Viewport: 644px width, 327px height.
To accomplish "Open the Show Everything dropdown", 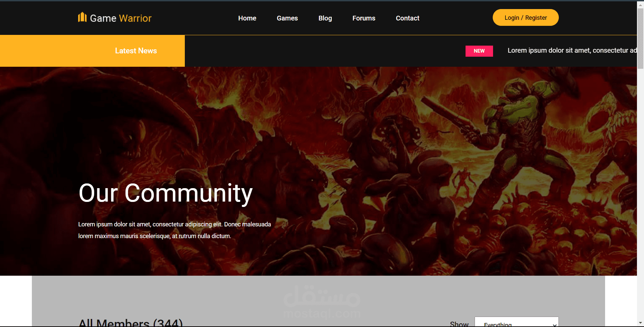I will click(517, 322).
